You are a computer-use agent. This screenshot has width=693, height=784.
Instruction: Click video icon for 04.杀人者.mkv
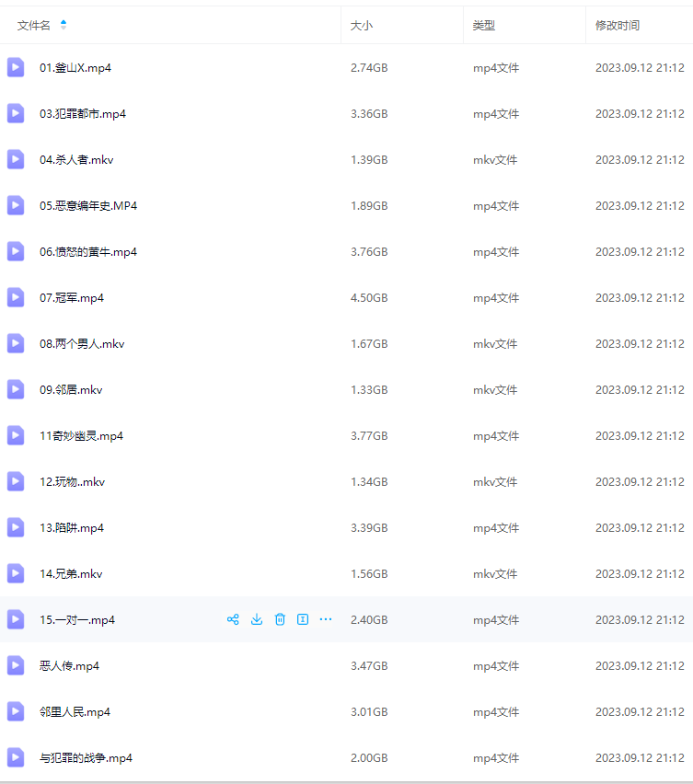coord(16,159)
